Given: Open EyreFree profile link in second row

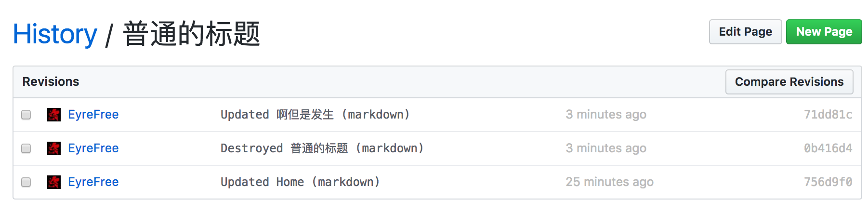Looking at the screenshot, I should tap(93, 148).
